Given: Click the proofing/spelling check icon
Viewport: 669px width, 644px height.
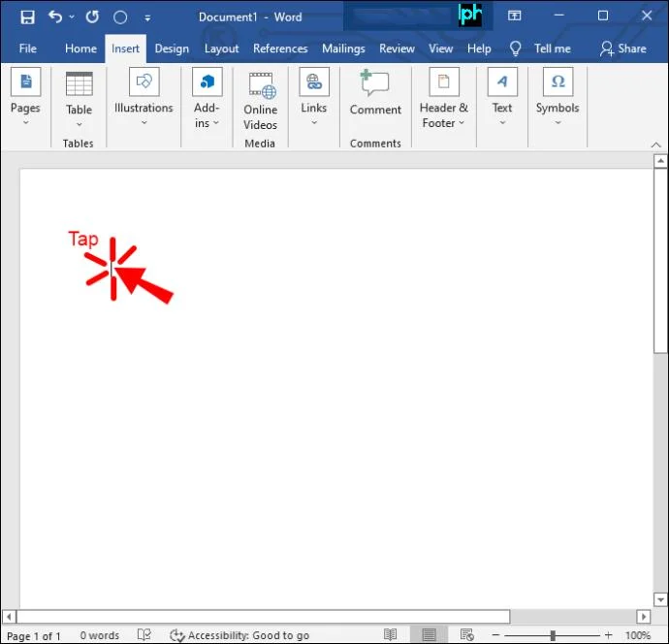Looking at the screenshot, I should point(144,634).
